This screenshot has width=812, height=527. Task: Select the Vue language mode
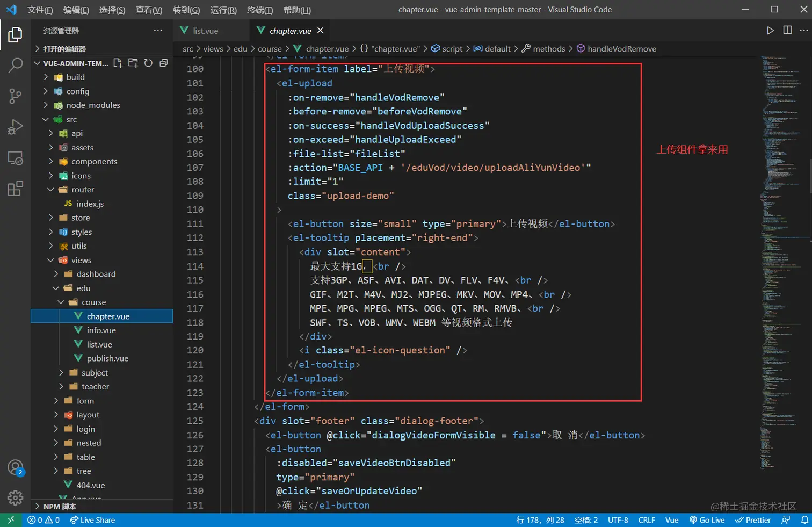pos(672,520)
